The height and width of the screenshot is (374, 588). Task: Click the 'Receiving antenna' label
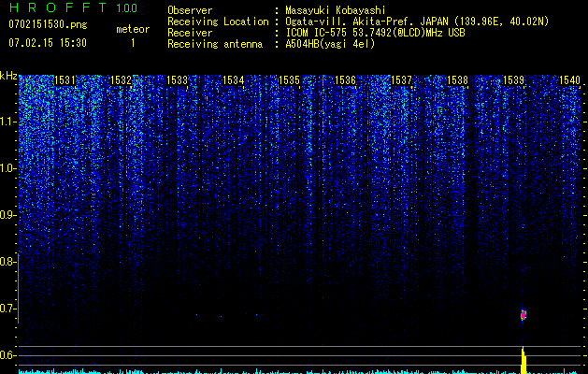[215, 44]
